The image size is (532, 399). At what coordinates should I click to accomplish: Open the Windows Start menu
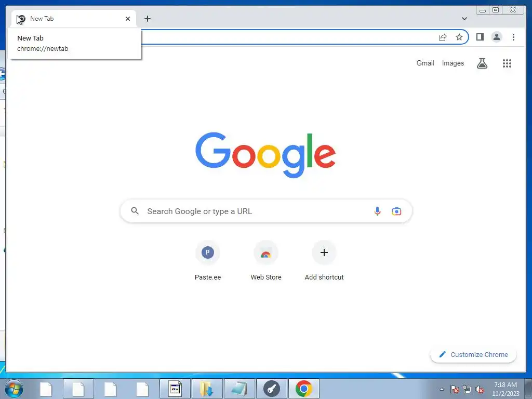[14, 389]
